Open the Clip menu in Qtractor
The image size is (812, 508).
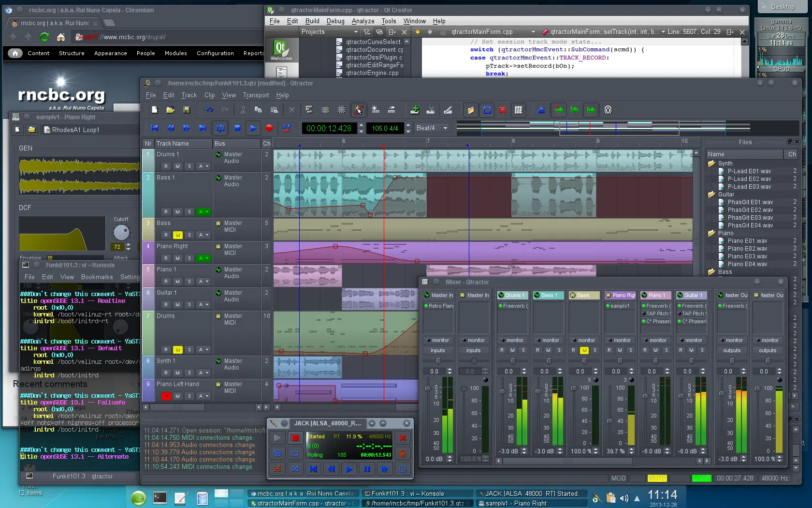(209, 95)
